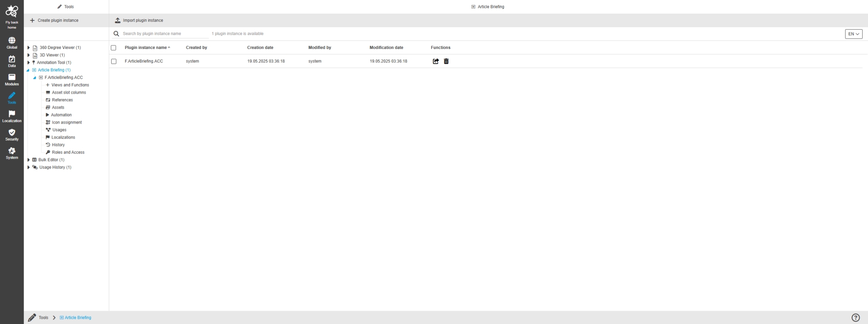The image size is (868, 324).
Task: Click the search magnifier icon
Action: (116, 34)
